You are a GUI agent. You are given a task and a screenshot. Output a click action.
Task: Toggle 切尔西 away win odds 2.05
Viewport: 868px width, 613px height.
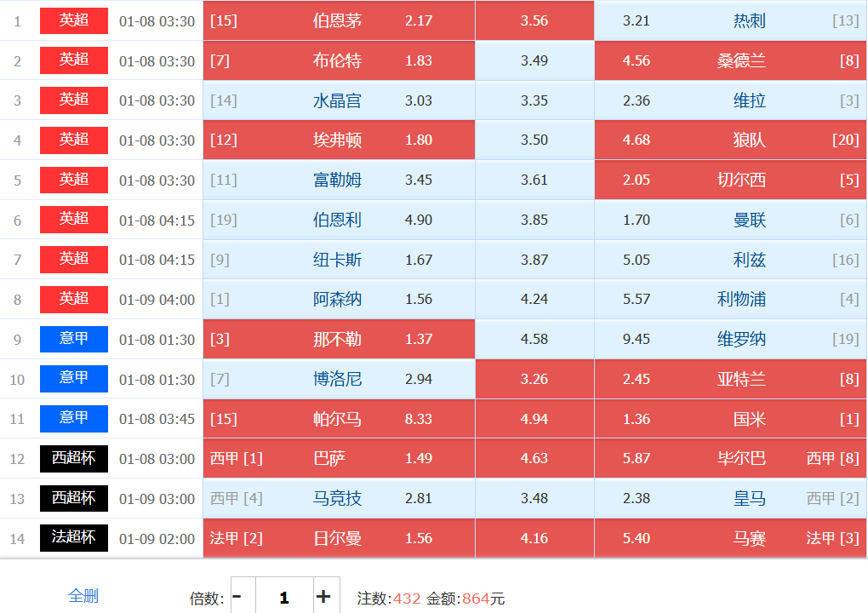pyautogui.click(x=730, y=180)
